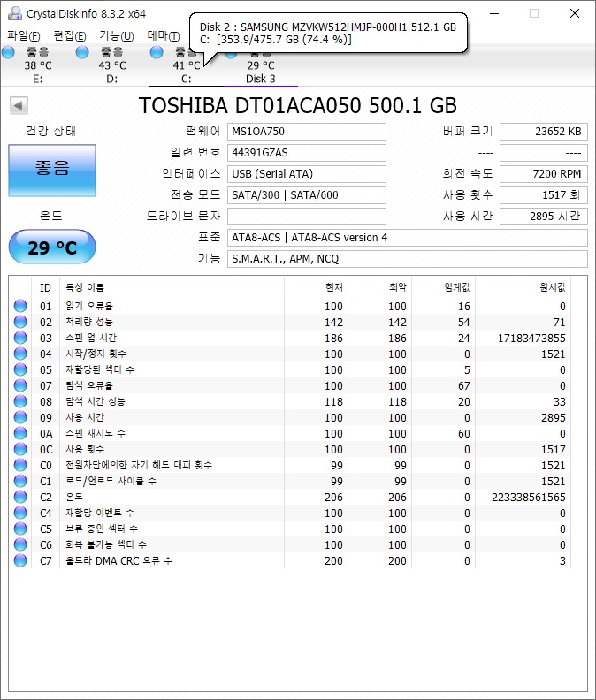The image size is (596, 700).
Task: Click status circle for attribute 04 시작/정지 횟수
Action: coord(20,354)
